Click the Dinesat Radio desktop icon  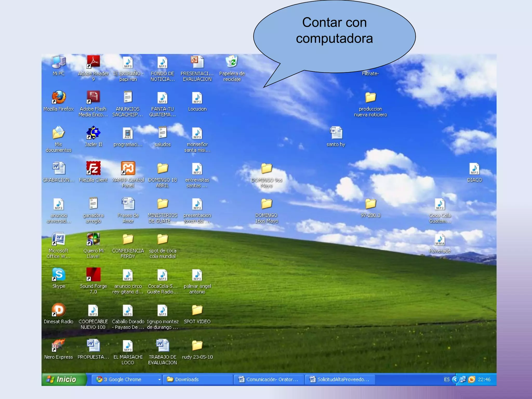coord(58,310)
